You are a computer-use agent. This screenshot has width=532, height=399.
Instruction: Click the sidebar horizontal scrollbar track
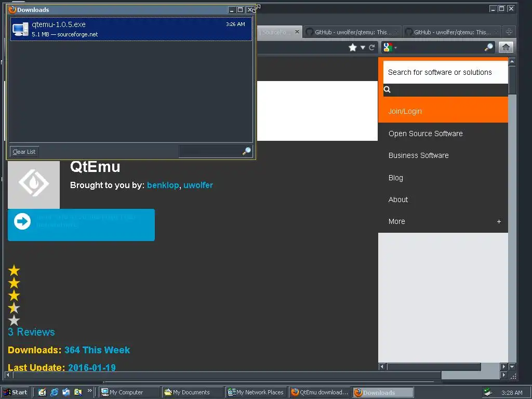(490, 366)
